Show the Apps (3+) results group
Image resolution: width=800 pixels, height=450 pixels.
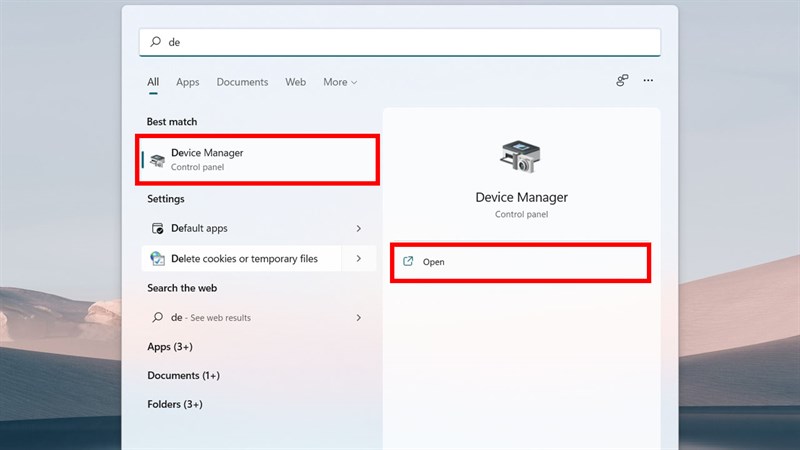coord(170,346)
